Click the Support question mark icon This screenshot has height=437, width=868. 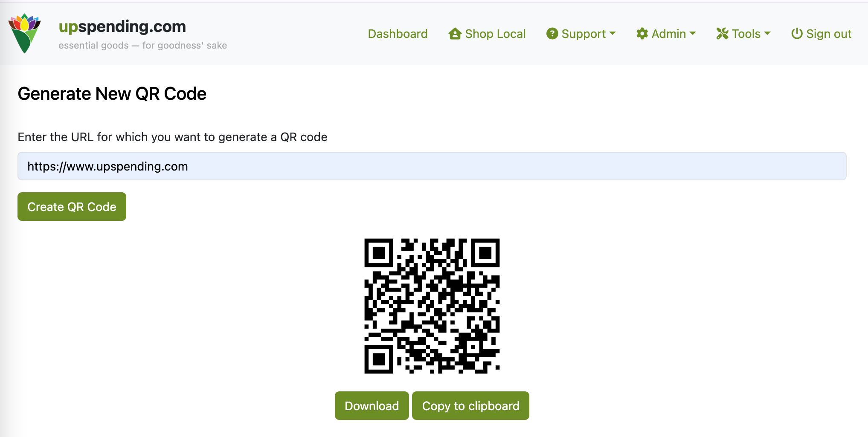552,34
